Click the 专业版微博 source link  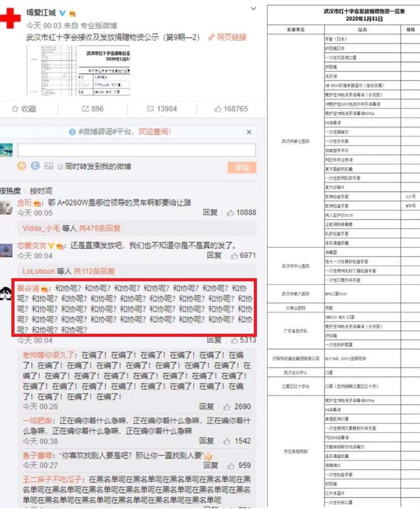98,25
